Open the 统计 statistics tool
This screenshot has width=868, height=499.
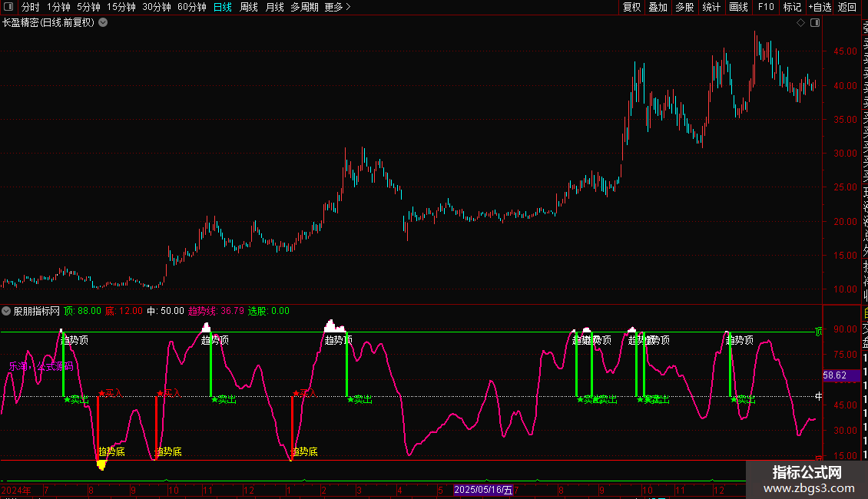point(711,7)
